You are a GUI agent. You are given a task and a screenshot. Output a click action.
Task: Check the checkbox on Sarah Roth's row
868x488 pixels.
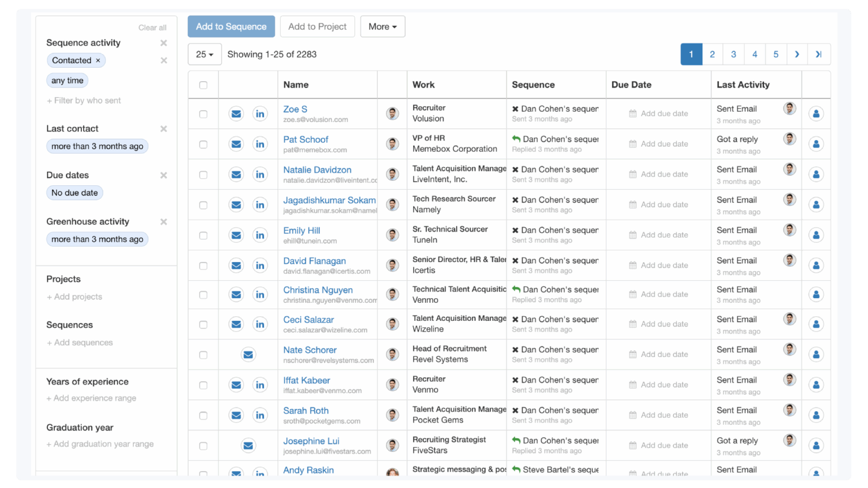coord(203,415)
